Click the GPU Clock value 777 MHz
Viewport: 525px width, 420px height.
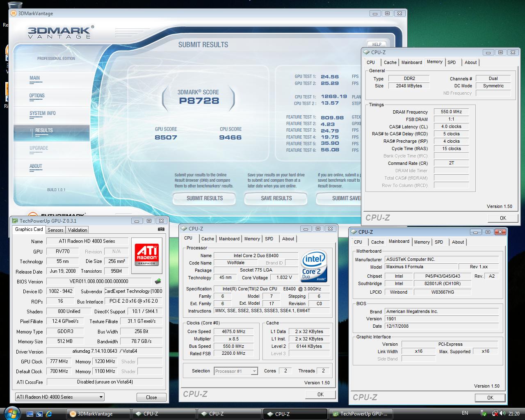[x=59, y=361]
